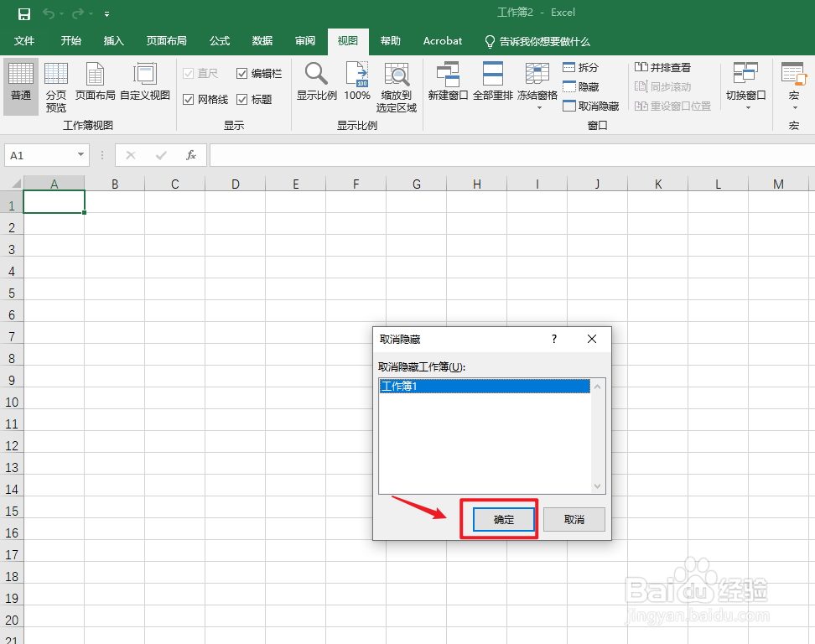Open the 数据 Data tab
815x644 pixels.
pos(262,41)
